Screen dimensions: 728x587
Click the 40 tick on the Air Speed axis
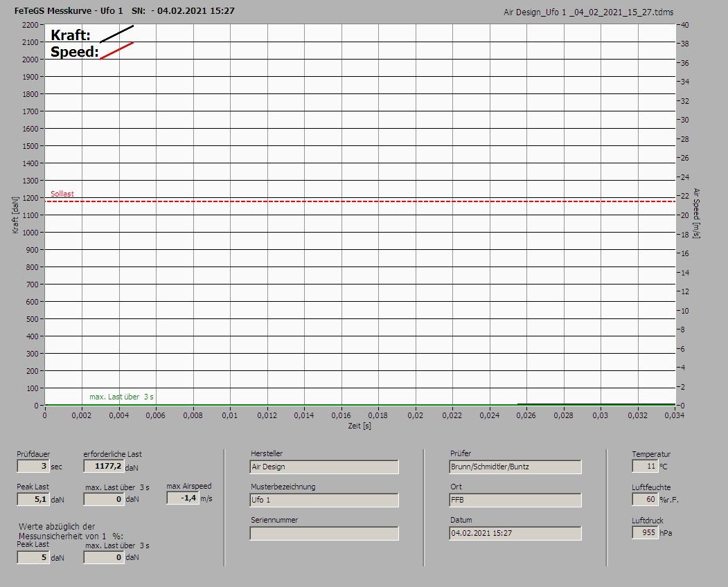(x=684, y=25)
